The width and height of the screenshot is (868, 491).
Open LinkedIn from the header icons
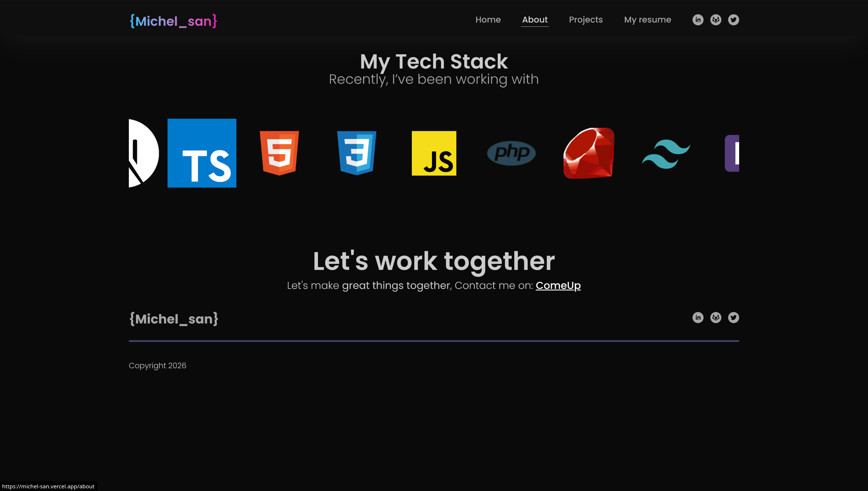(698, 20)
